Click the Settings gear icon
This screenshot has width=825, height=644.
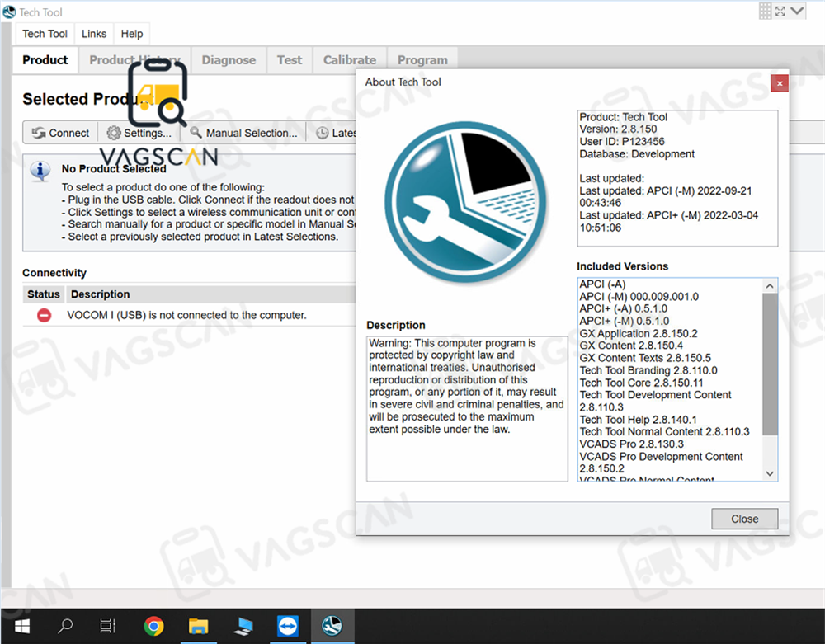pos(114,133)
